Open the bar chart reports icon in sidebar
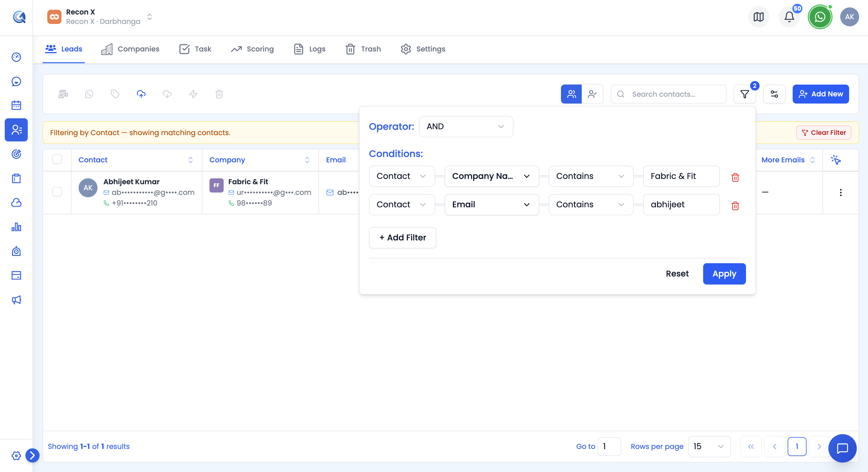 coord(16,227)
